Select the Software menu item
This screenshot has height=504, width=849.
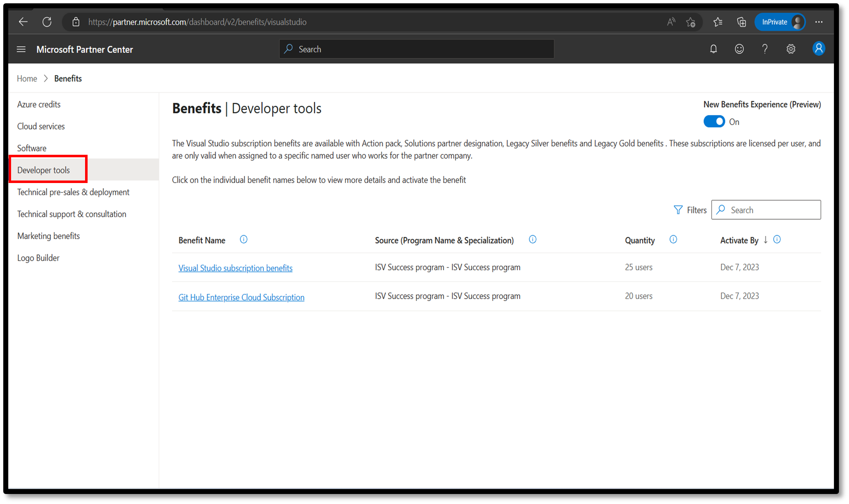pyautogui.click(x=32, y=148)
